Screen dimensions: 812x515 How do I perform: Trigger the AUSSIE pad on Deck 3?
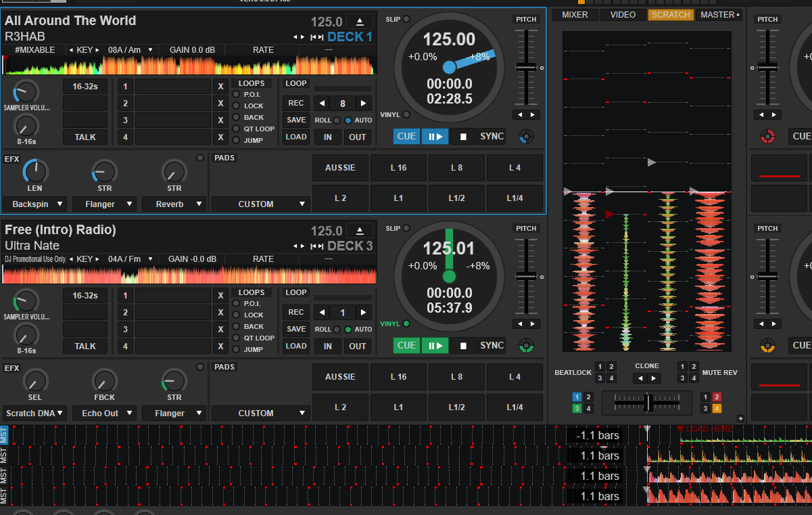tap(340, 377)
